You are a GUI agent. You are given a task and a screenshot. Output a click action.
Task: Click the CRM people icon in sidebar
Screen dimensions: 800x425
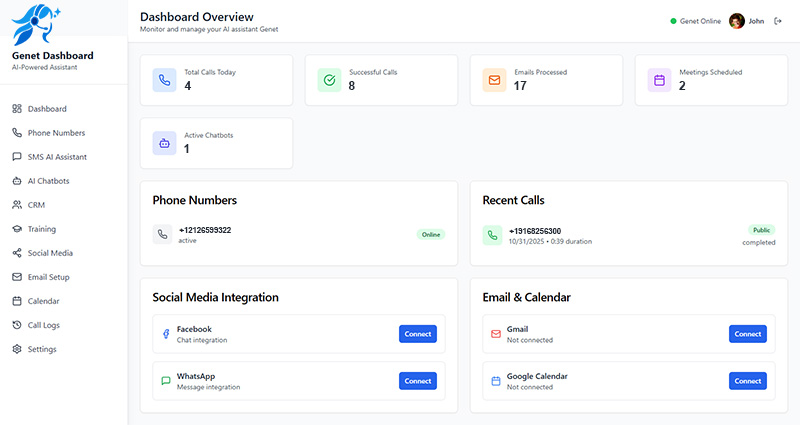[17, 205]
